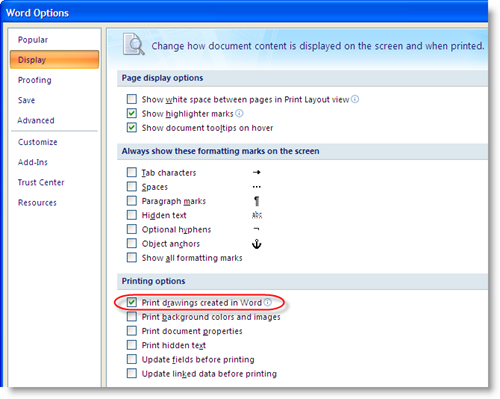Enable Optional hyphens checkbox
The height and width of the screenshot is (399, 500).
[x=132, y=229]
